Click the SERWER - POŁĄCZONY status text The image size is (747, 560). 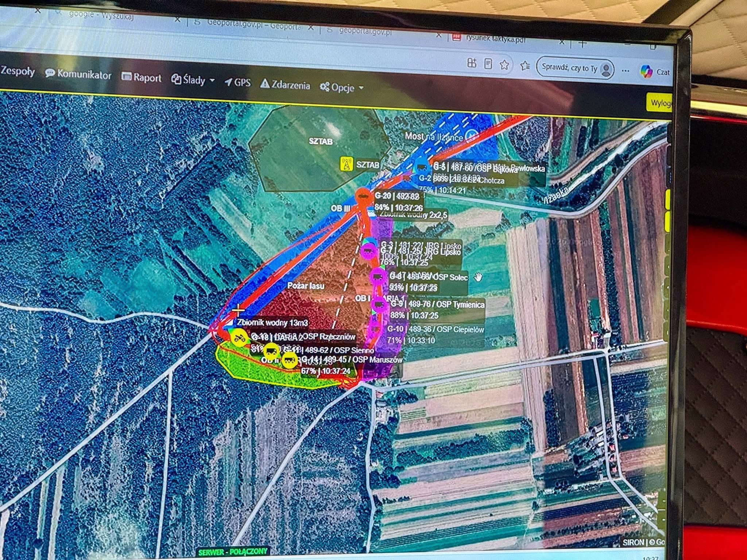click(233, 552)
